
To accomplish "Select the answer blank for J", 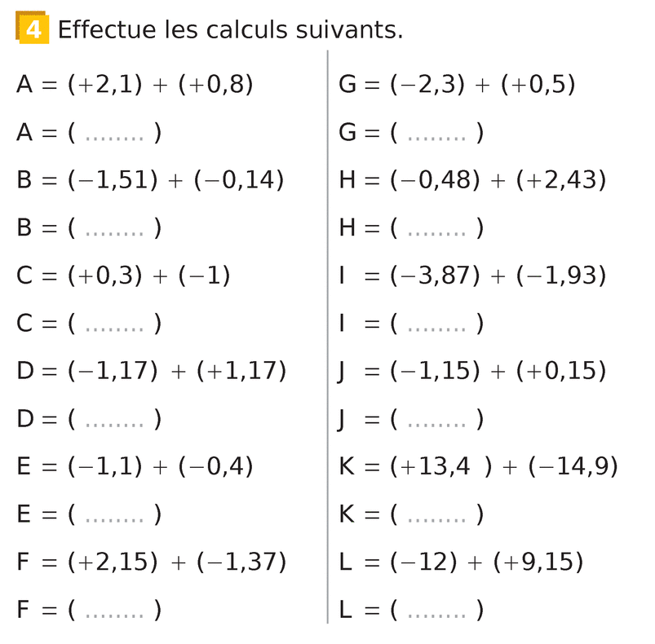I will click(436, 420).
